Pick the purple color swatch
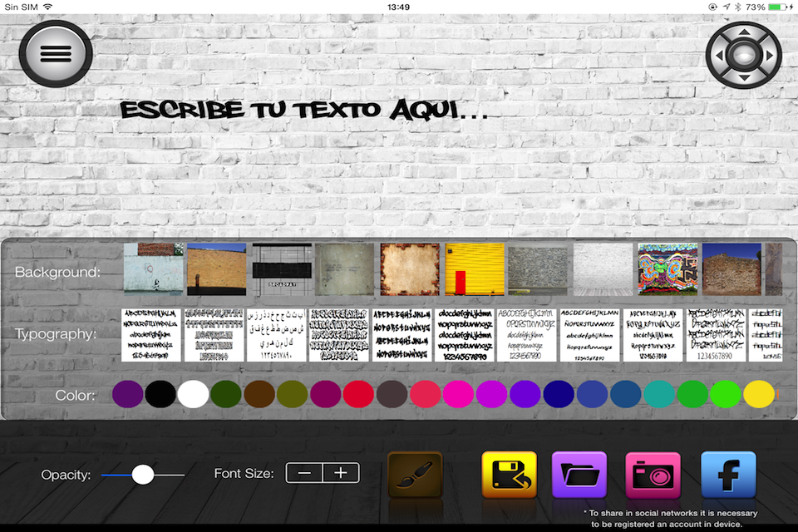Image resolution: width=798 pixels, height=532 pixels. coord(128,394)
